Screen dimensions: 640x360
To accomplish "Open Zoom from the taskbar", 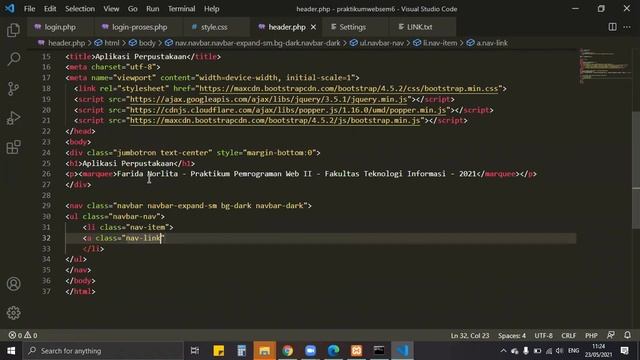I will [310, 351].
